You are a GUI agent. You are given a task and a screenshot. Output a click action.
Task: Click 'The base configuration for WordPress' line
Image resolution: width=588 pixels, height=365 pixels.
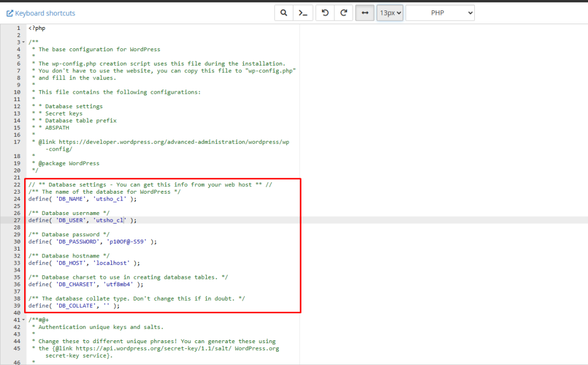coord(96,49)
